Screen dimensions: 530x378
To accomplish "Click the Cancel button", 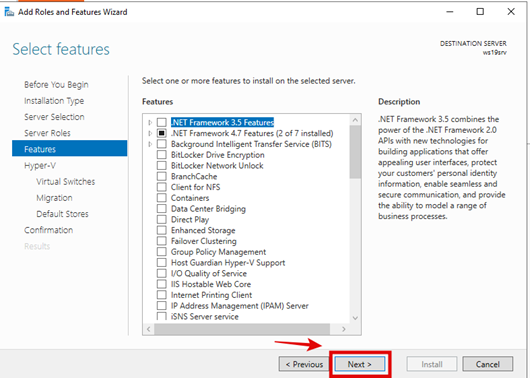I will pyautogui.click(x=487, y=364).
